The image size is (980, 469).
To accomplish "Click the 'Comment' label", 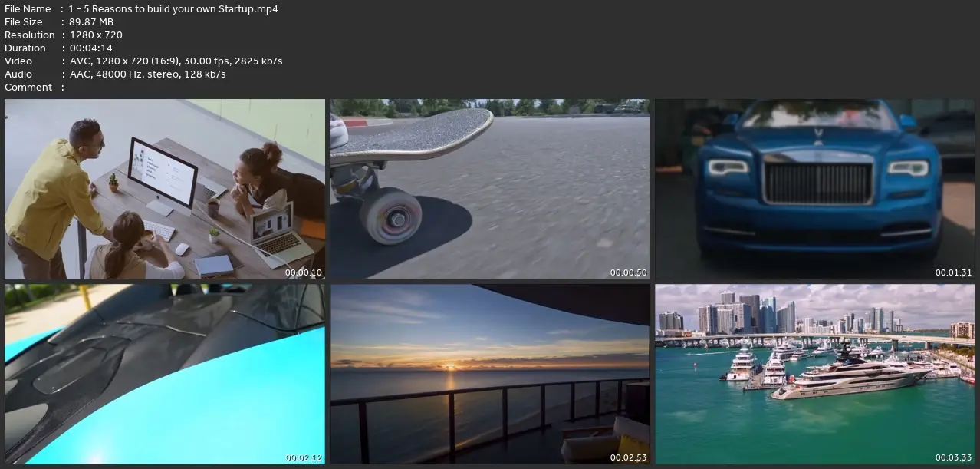I will click(28, 88).
